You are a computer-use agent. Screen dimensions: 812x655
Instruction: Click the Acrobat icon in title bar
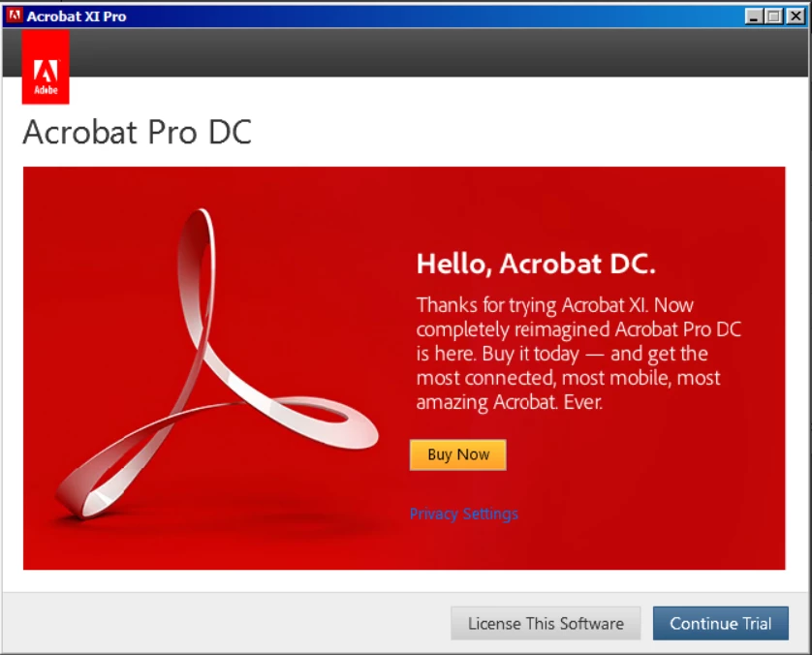(14, 16)
